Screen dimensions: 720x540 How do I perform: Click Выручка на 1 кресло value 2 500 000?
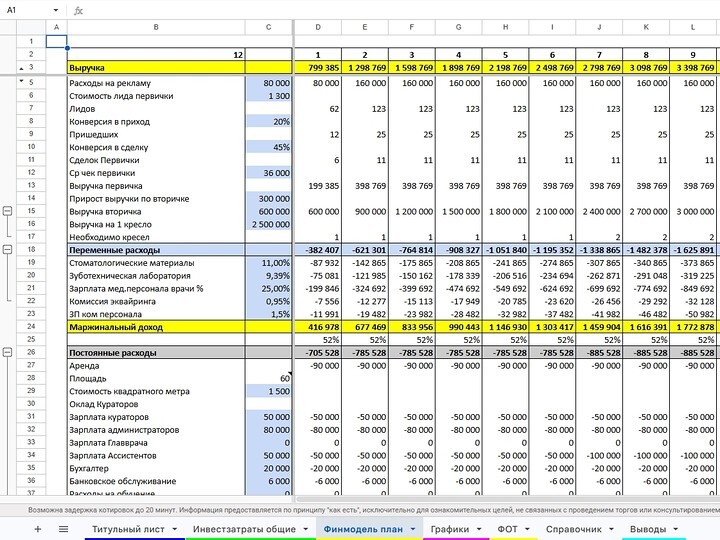tap(269, 225)
